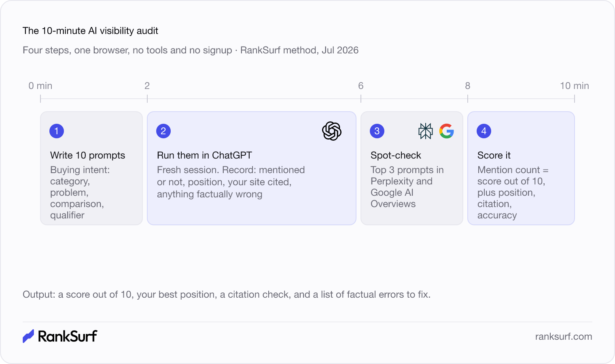
Task: Click the title 'The 10-minute AI visibility audit'
Action: point(90,31)
